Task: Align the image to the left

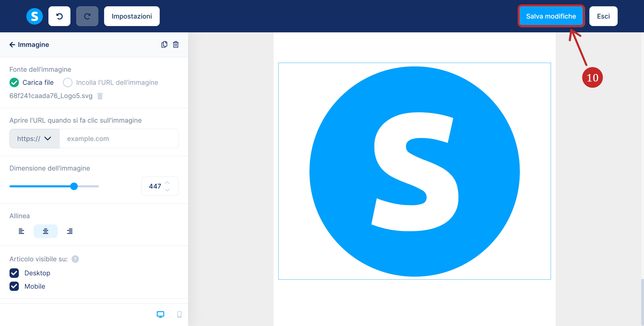Action: pos(22,231)
